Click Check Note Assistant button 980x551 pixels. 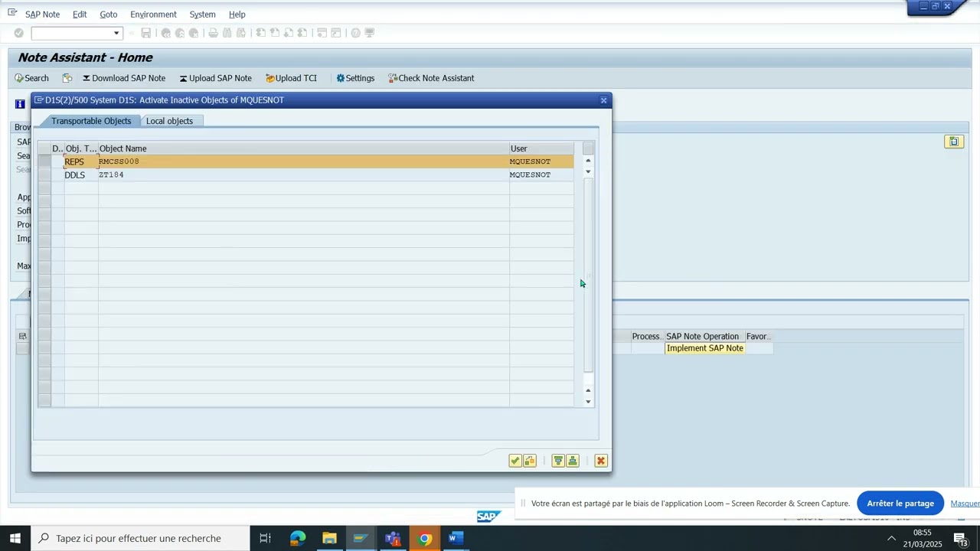[x=431, y=78]
